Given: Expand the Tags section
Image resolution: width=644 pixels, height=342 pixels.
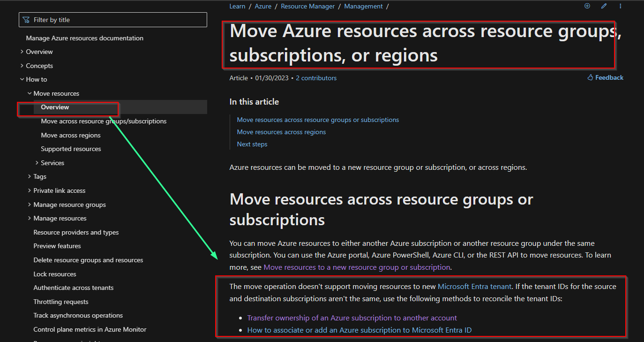Looking at the screenshot, I should [x=29, y=176].
